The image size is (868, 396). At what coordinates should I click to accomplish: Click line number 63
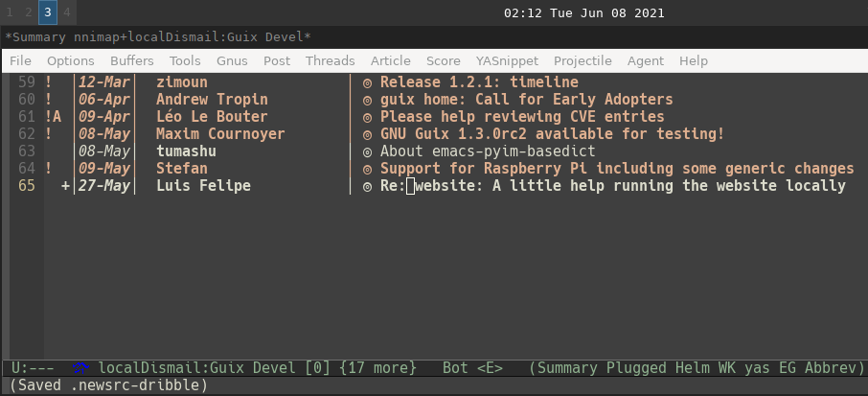coord(27,151)
